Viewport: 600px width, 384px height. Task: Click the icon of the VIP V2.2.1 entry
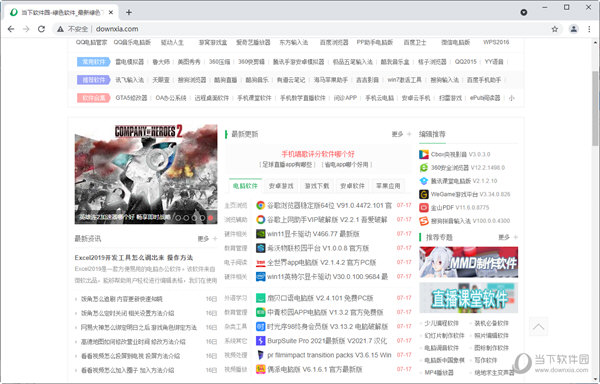coord(261,220)
